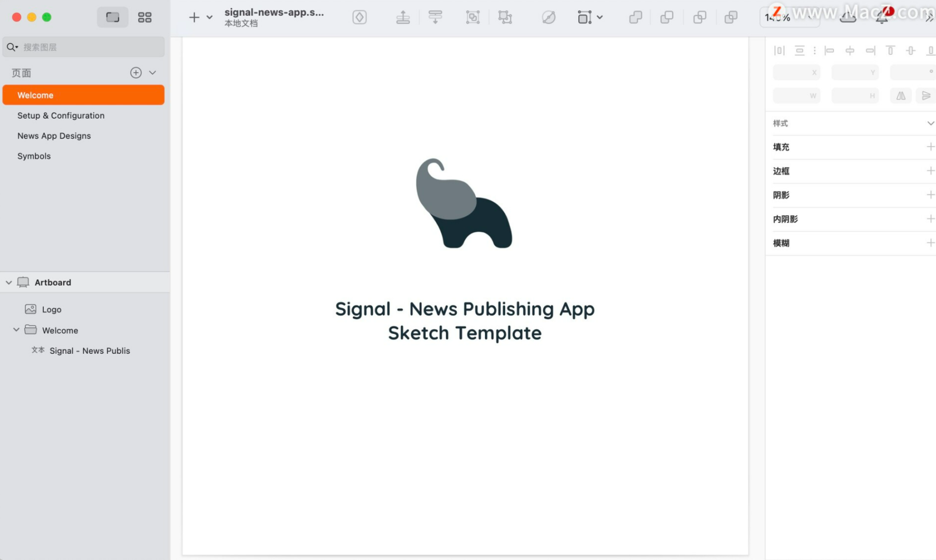Apply the Subtract boolean operation icon
The width and height of the screenshot is (936, 560).
[667, 18]
